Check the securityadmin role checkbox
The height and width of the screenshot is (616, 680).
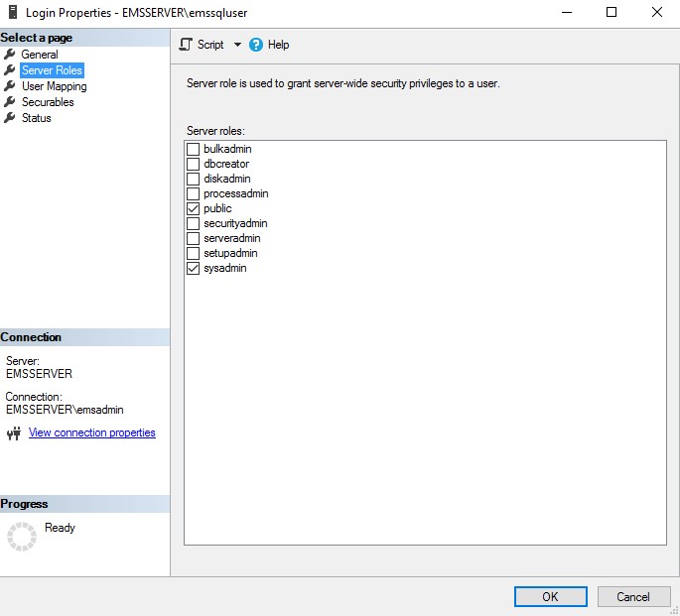pos(193,223)
